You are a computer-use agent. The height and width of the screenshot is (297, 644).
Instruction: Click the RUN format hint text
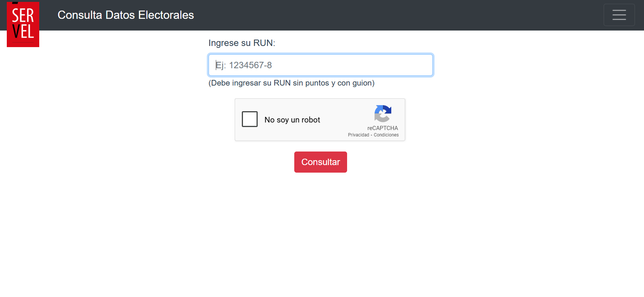tap(291, 83)
